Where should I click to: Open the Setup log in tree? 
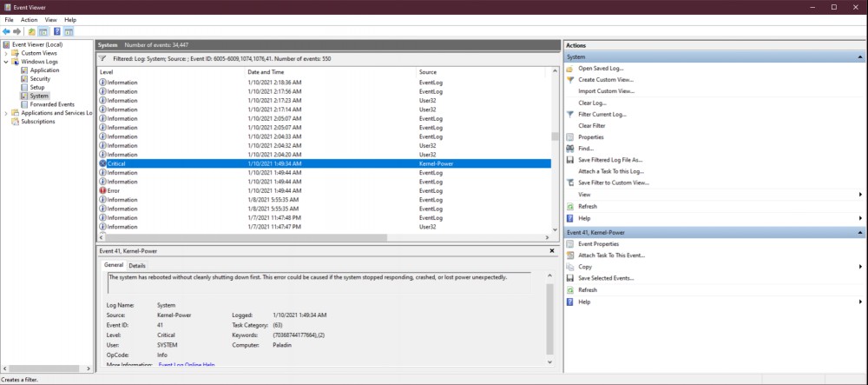tap(37, 88)
